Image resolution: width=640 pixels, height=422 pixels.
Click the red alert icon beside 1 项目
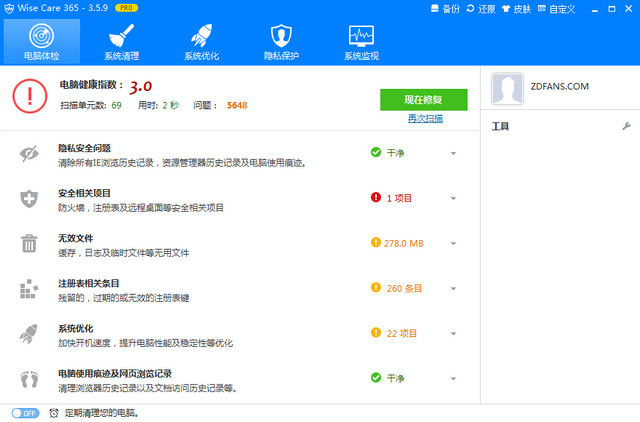click(376, 198)
